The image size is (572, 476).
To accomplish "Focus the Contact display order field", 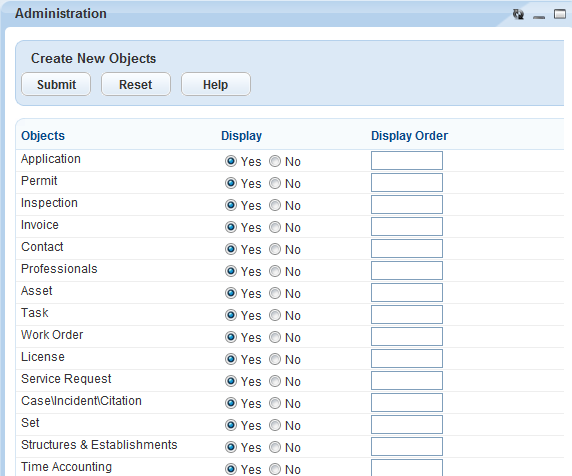I will point(407,248).
